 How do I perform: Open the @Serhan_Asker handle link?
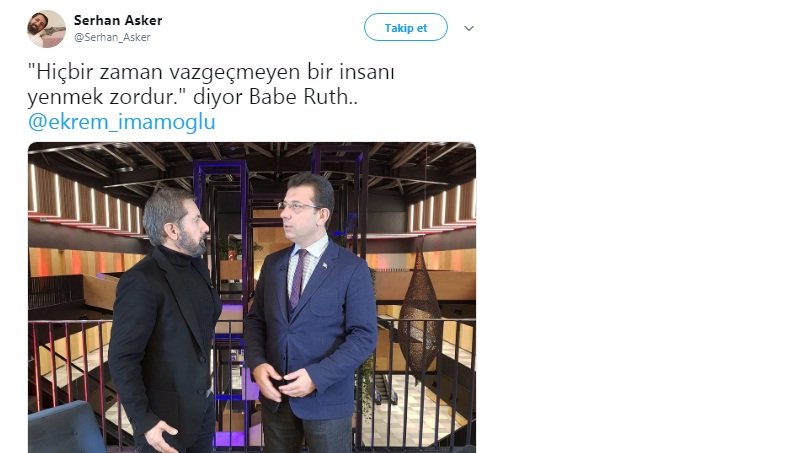pos(112,37)
